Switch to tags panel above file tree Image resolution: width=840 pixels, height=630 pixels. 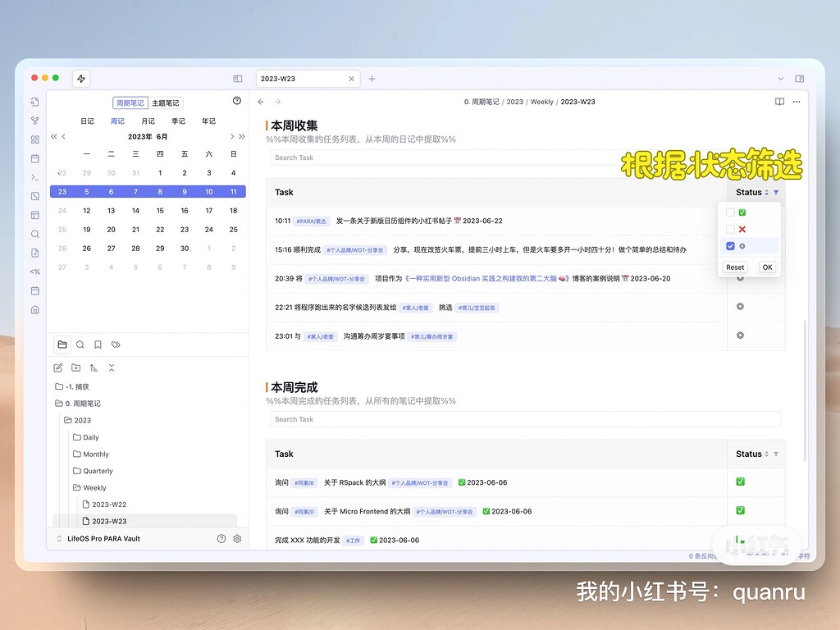tap(116, 345)
